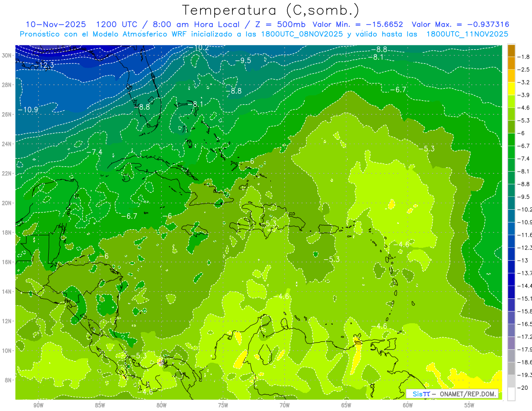Click the "18N" latitude axis label
Screen dimensions: 532x411
[7, 232]
